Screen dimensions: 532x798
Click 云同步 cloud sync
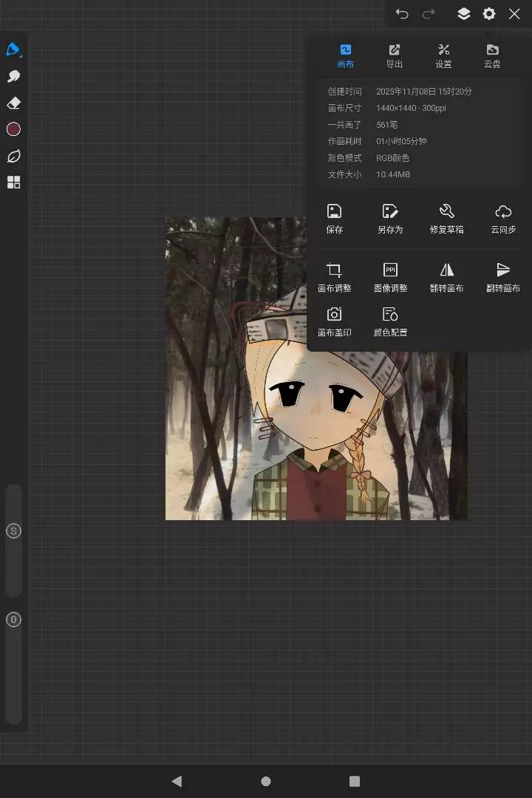coord(503,219)
